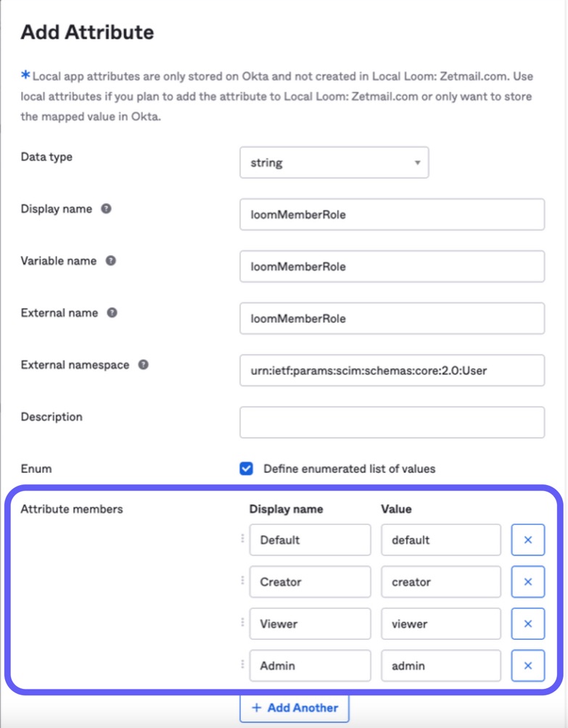Screen dimensions: 568x728
Task: Click the help icon beside Display name
Action: click(106, 209)
